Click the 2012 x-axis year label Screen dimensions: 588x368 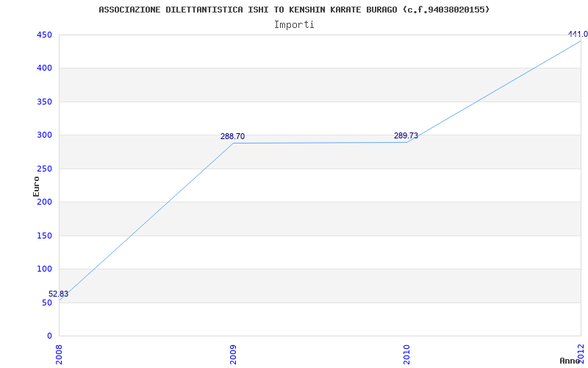click(581, 355)
